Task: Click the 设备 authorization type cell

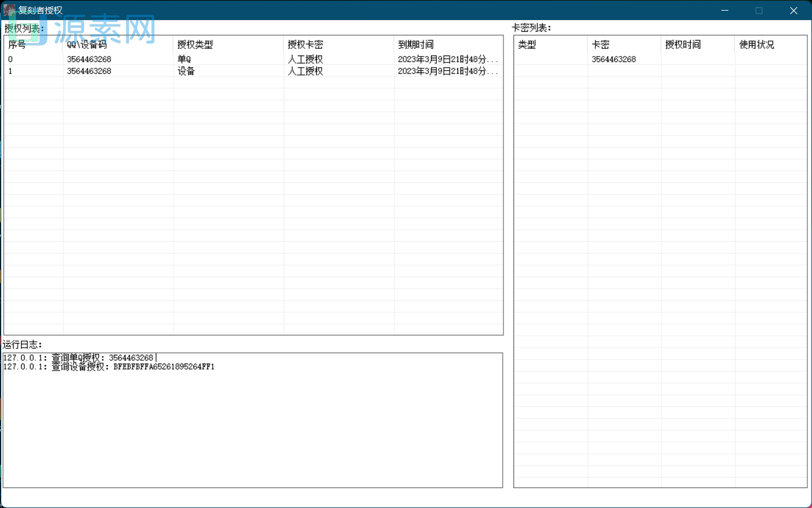Action: tap(186, 71)
